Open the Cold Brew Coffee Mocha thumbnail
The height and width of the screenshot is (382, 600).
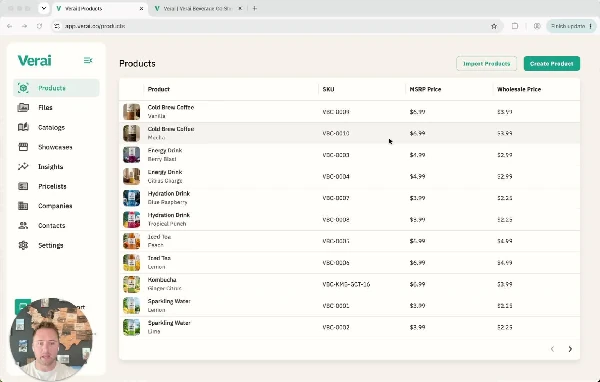[x=131, y=133]
